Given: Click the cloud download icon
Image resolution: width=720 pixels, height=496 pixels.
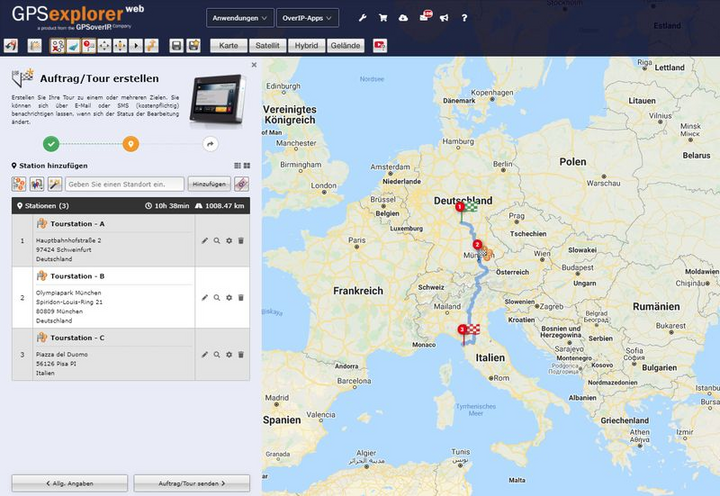Looking at the screenshot, I should 403,18.
